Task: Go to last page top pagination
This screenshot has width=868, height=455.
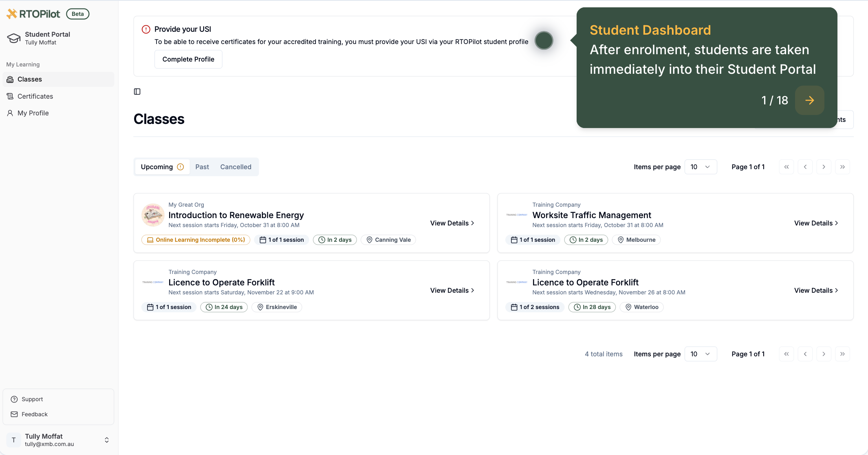Action: click(x=842, y=167)
